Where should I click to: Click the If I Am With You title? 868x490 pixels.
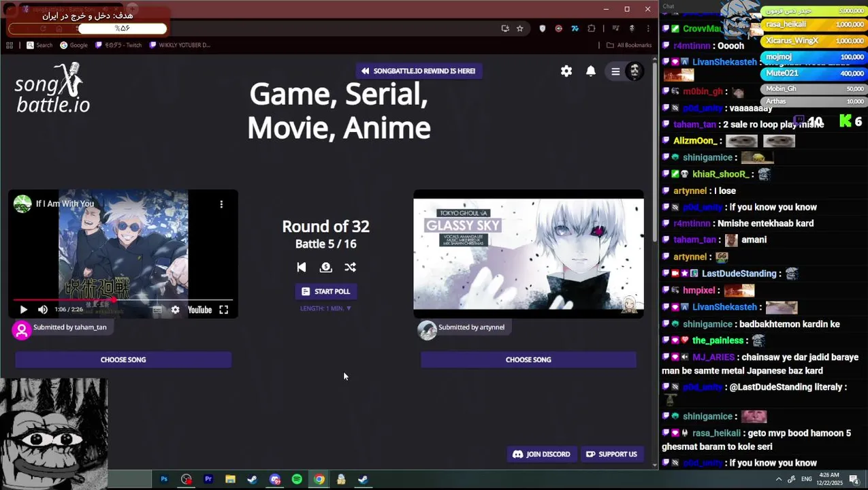point(65,203)
